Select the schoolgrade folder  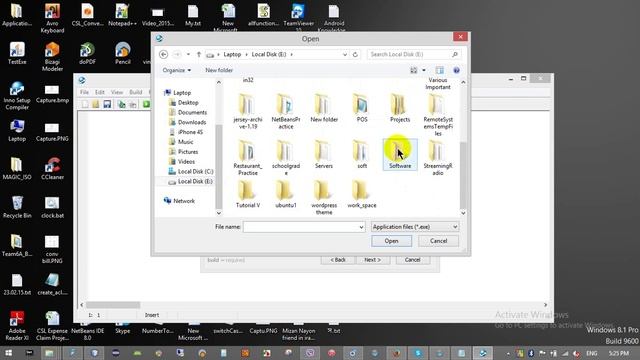point(286,158)
